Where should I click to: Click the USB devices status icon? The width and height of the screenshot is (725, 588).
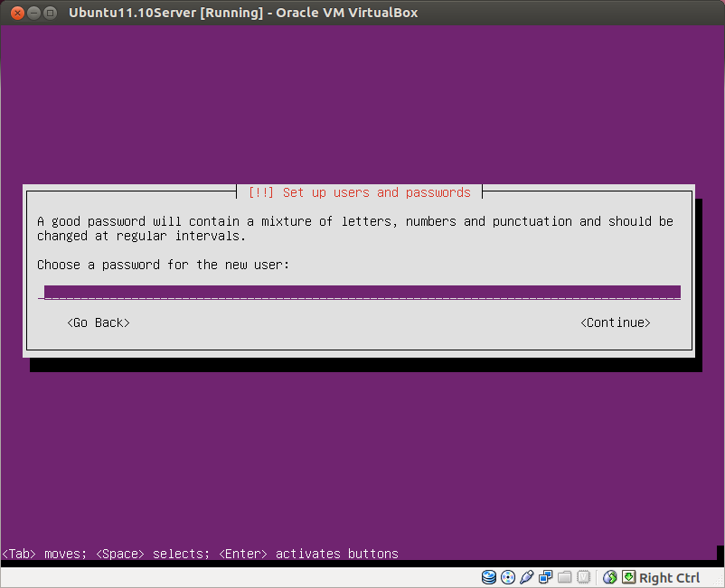click(527, 577)
